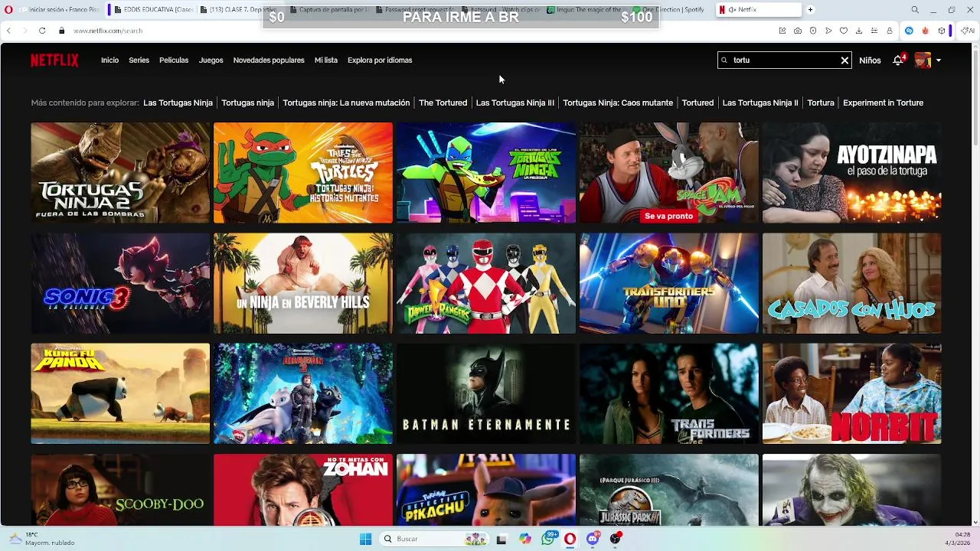Open Tortugas Ninja: Historias Mutantes thumbnail

303,173
